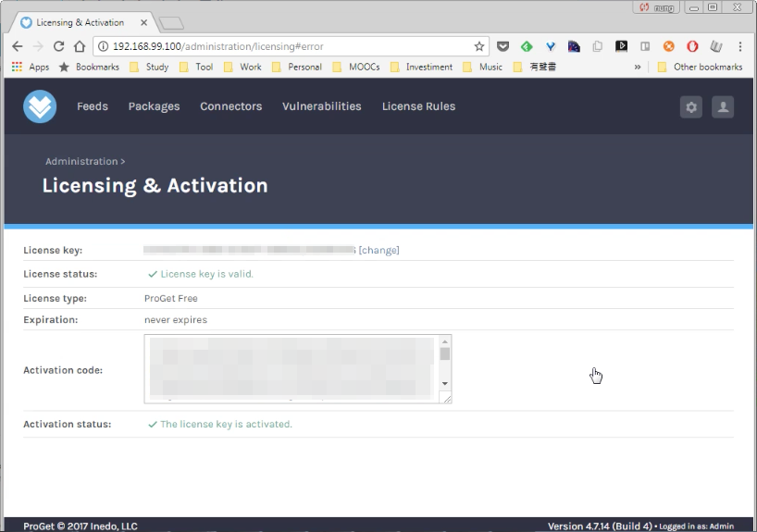Click the Chrome profile name button
Screen dimensions: 757x532
point(656,7)
